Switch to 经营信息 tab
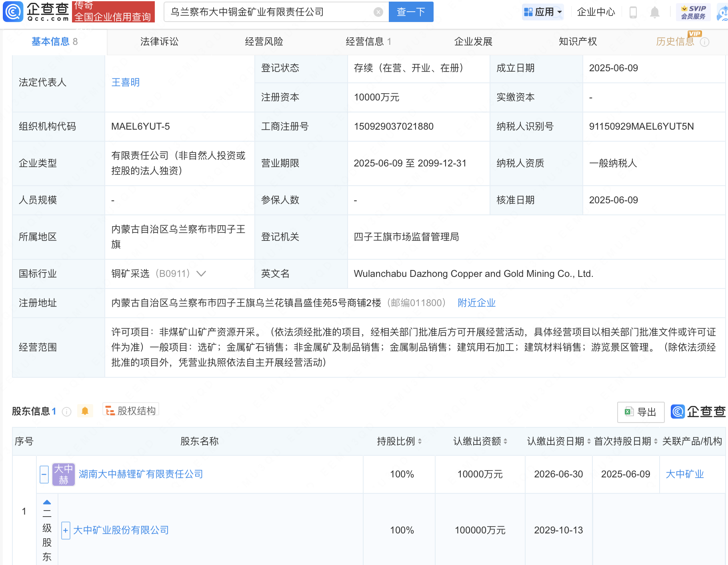728x565 pixels. [368, 42]
